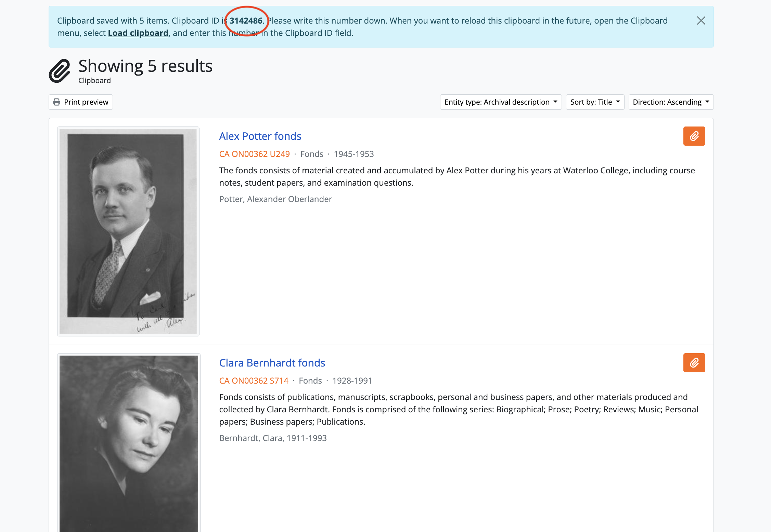
Task: Open the Direction Ascending dropdown
Action: click(671, 102)
